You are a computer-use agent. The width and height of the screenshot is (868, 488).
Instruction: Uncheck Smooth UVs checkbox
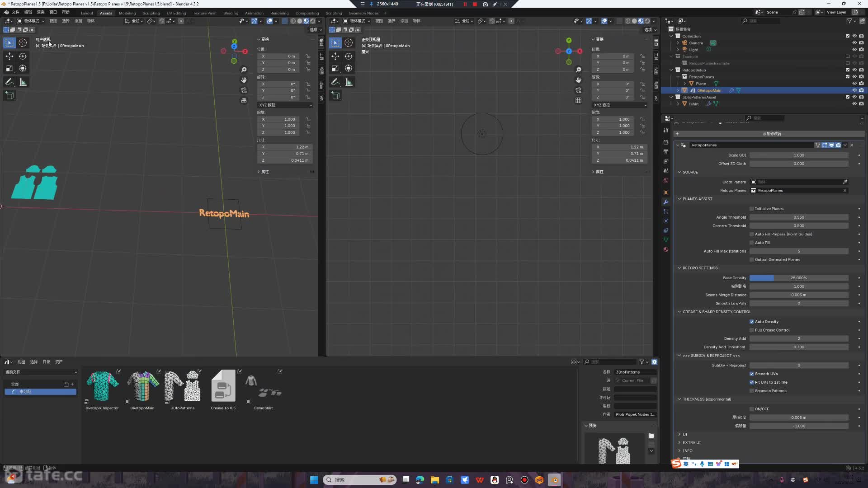coord(751,374)
